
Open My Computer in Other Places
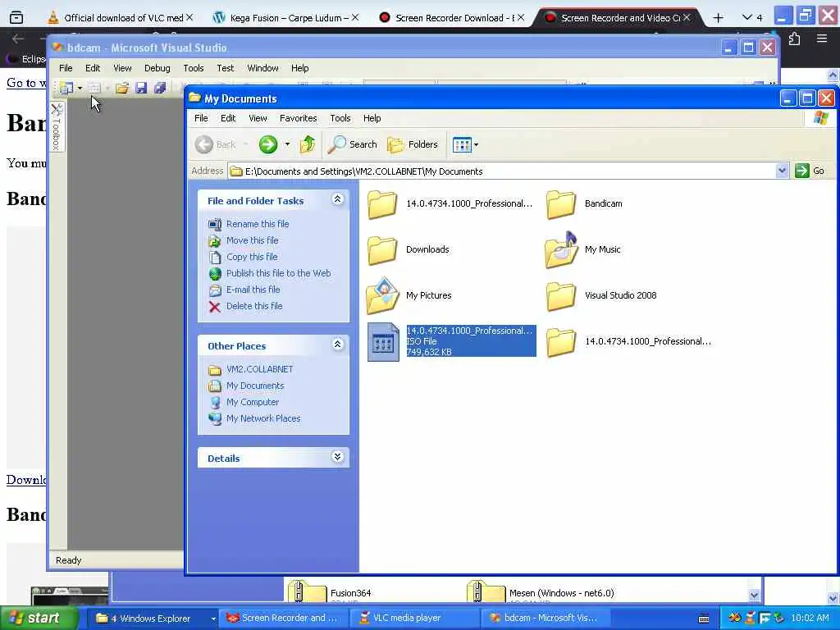(253, 402)
